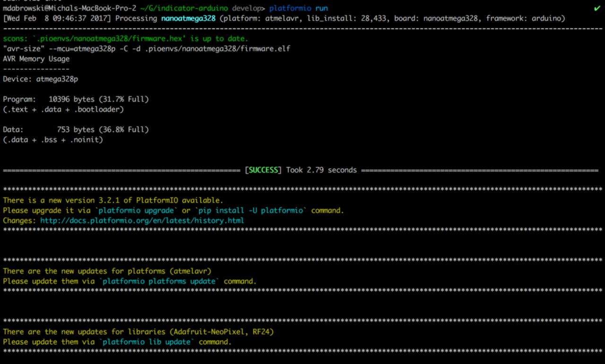Viewport: 605px width, 364px height.
Task: Click the 'Took 2.79 seconds' text
Action: tap(321, 170)
